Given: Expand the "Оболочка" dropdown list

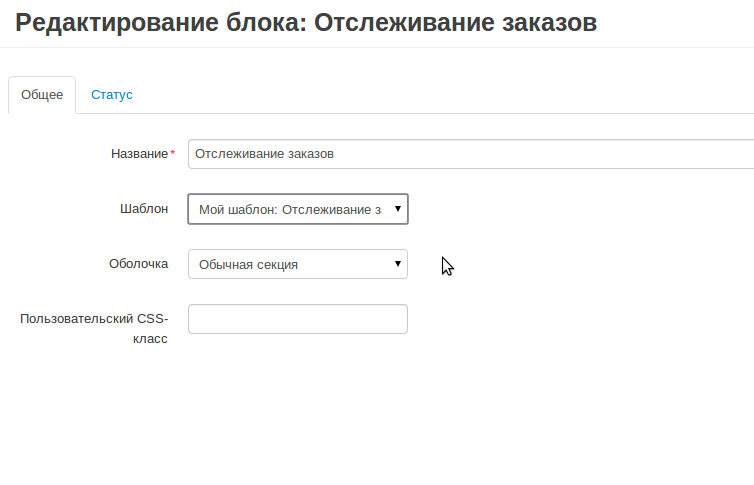Looking at the screenshot, I should tap(297, 264).
